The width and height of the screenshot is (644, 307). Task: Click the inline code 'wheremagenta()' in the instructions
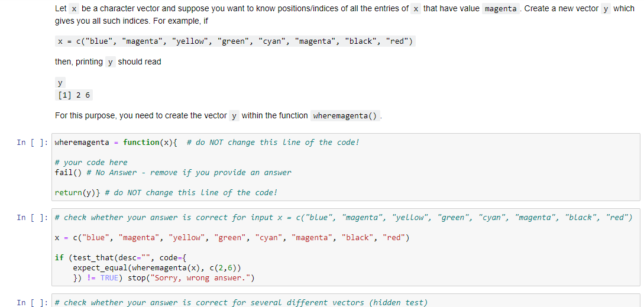coord(345,116)
